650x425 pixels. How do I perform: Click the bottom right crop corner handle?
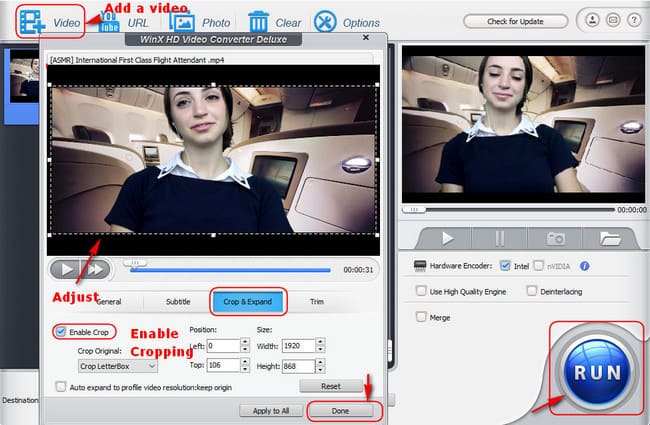pyautogui.click(x=377, y=235)
